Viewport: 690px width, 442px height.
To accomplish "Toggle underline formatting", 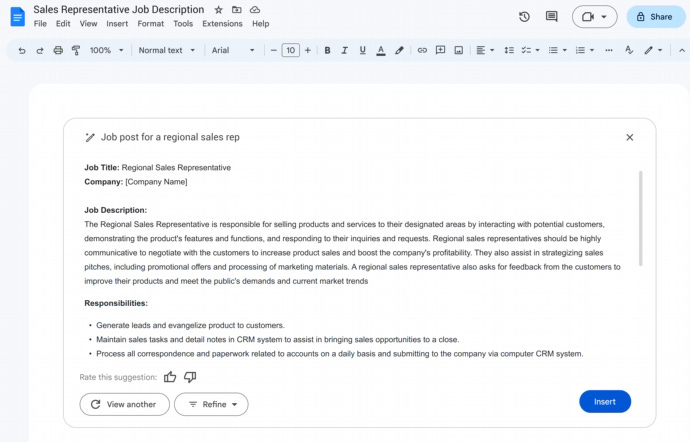I will click(x=362, y=50).
